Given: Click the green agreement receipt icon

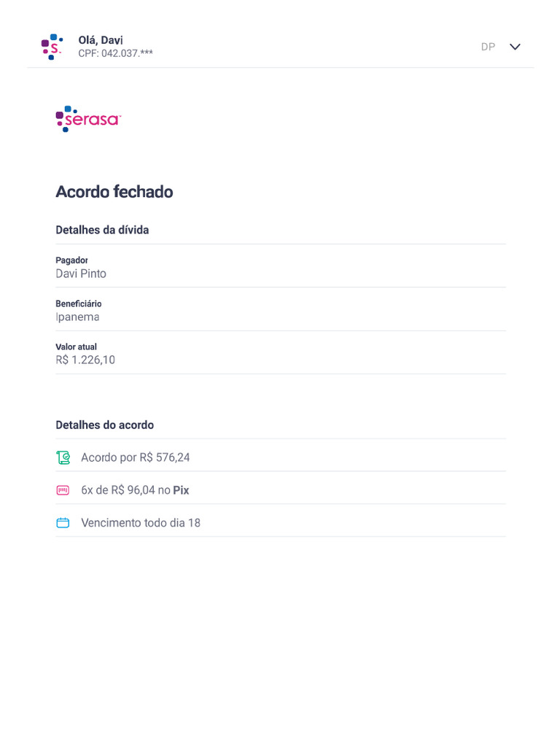Looking at the screenshot, I should click(x=63, y=457).
